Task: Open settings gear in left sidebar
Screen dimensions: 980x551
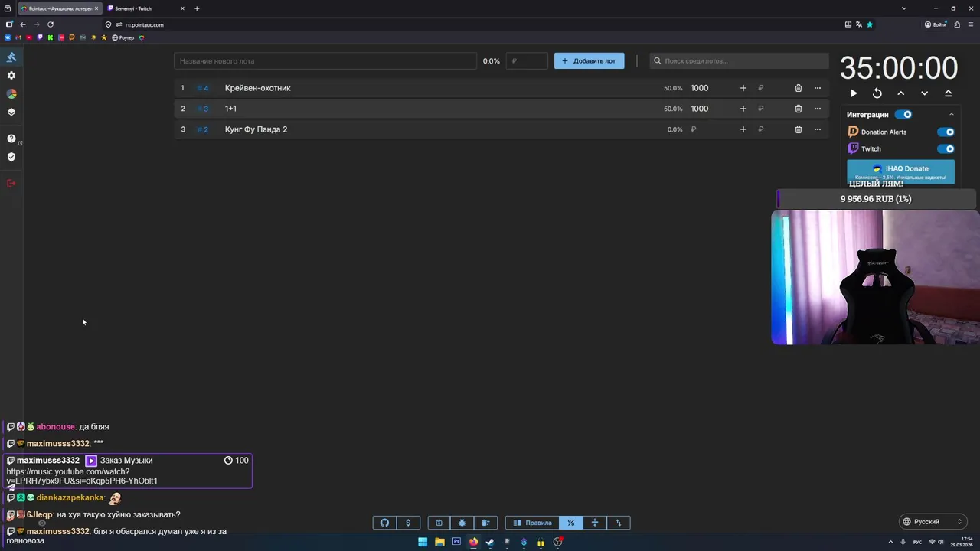Action: (11, 76)
